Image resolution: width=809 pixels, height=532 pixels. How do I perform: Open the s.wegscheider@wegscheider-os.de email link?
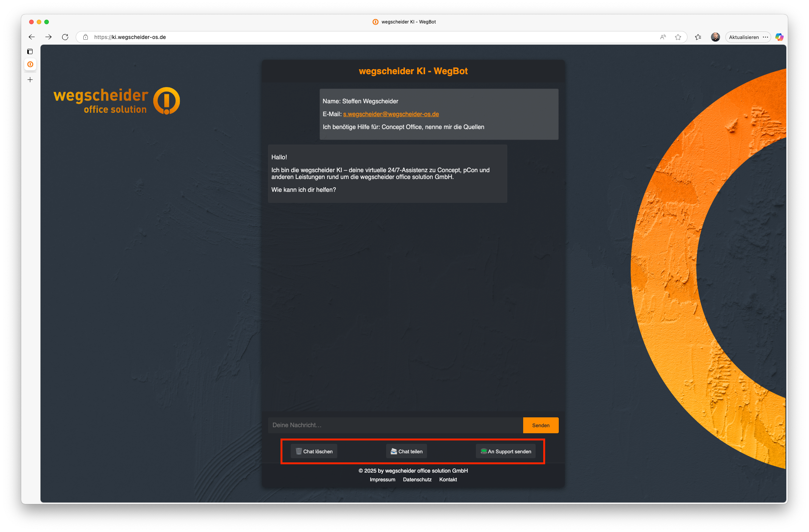point(391,114)
